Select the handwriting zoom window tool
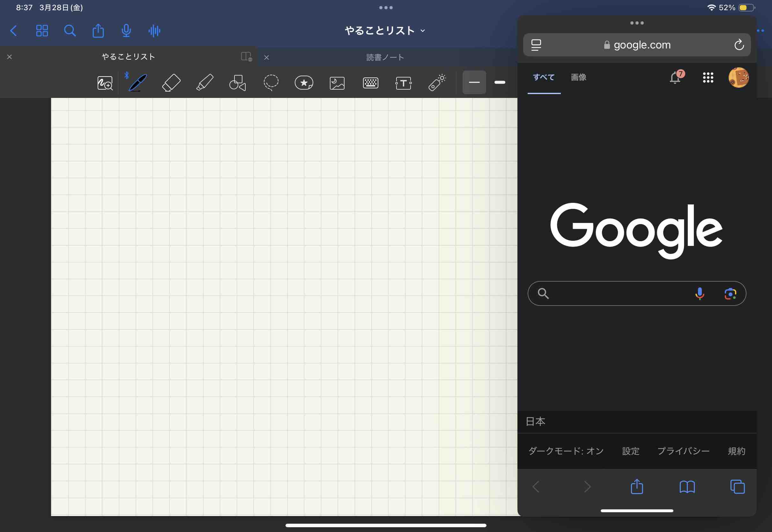772x532 pixels. 105,83
